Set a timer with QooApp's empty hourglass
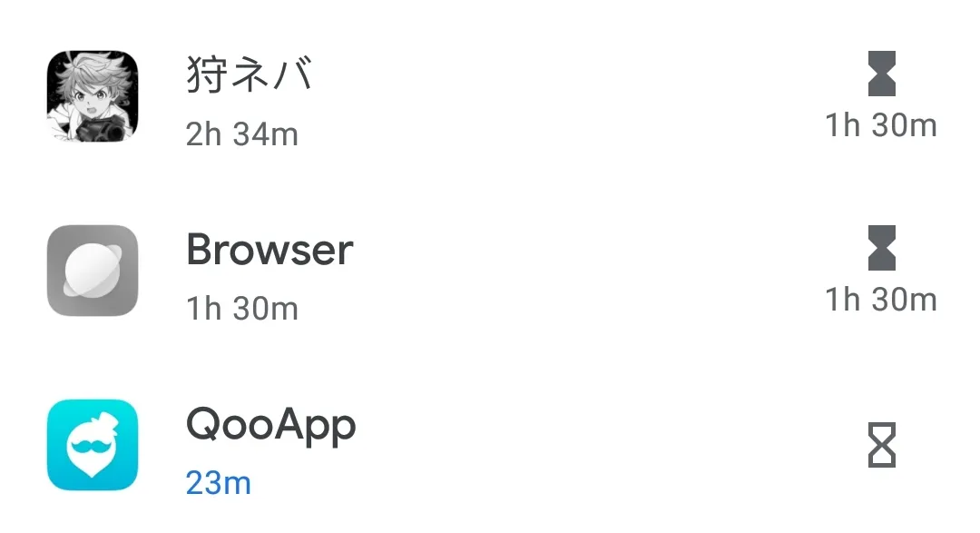This screenshot has height=533, width=980. click(881, 445)
